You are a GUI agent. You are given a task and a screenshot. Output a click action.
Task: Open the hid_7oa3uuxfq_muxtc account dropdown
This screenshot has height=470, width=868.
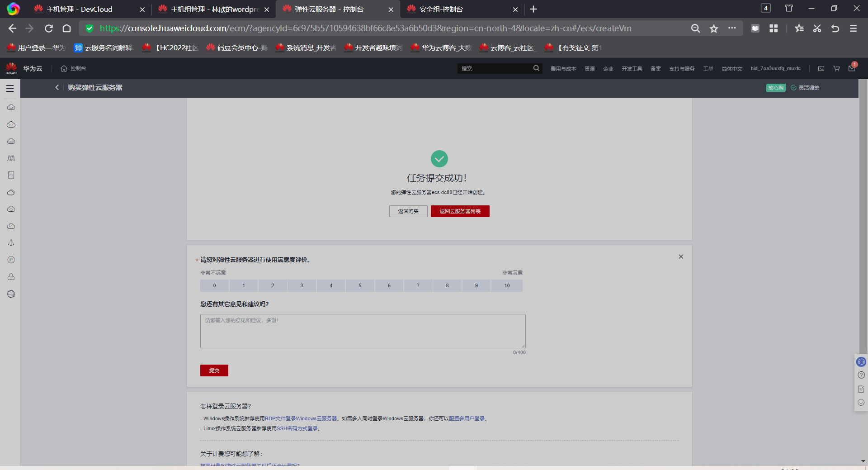pos(775,69)
